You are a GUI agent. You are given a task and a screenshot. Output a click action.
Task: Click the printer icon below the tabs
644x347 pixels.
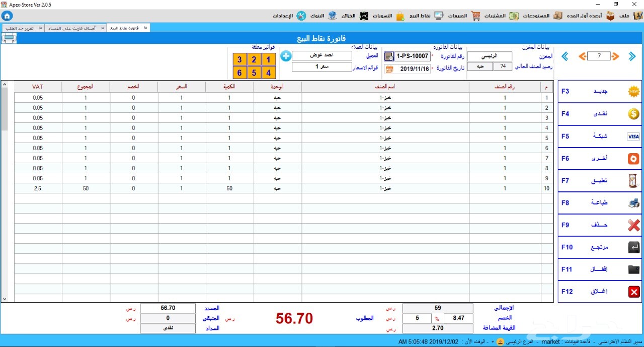click(9, 38)
